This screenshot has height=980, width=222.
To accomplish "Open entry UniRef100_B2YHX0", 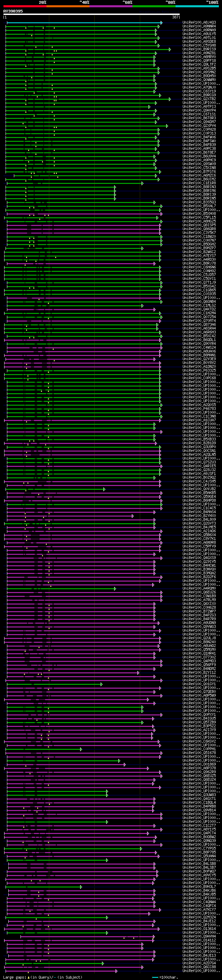I will (x=199, y=516).
